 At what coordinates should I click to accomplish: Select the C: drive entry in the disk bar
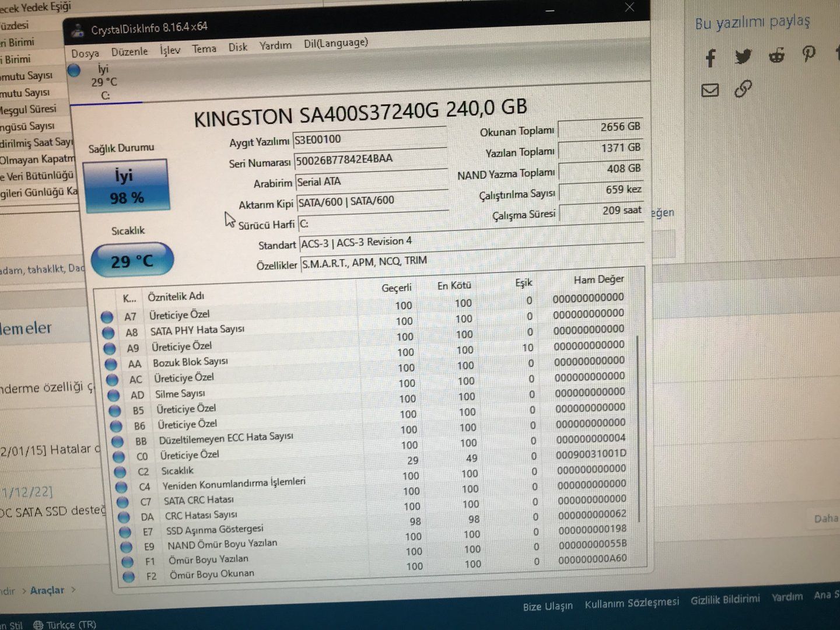[105, 83]
